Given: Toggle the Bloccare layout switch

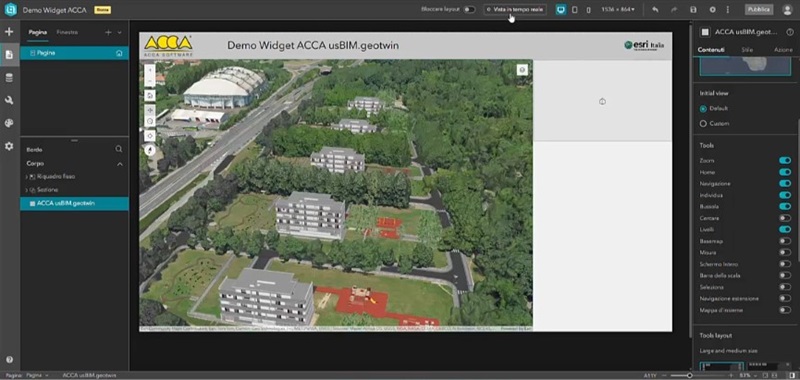Looking at the screenshot, I should [469, 10].
